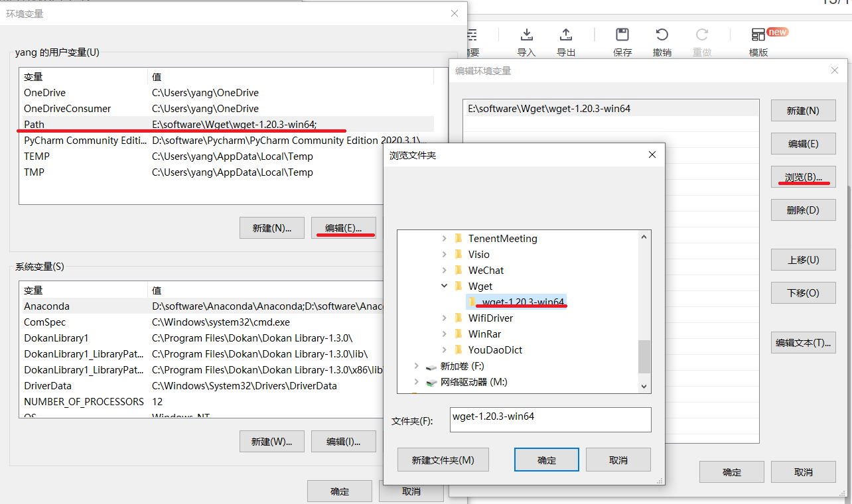Click the 删除(D) button
The image size is (852, 504).
tap(803, 210)
